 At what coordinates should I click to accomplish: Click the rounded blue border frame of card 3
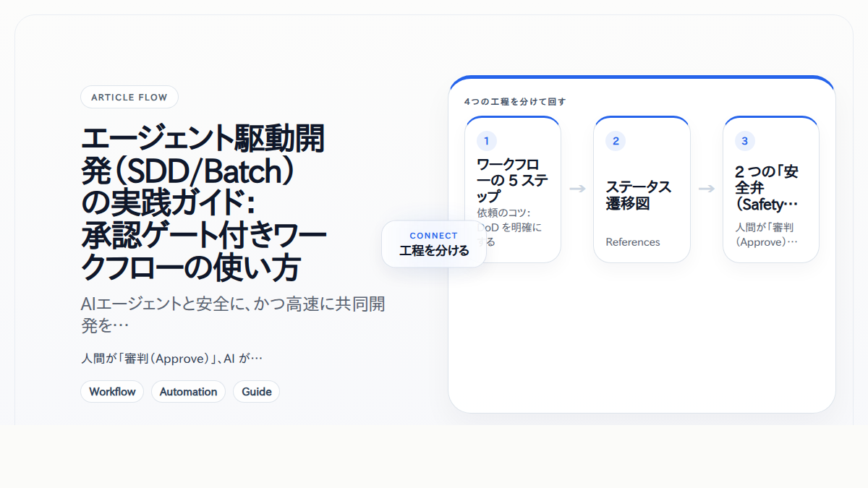click(771, 117)
